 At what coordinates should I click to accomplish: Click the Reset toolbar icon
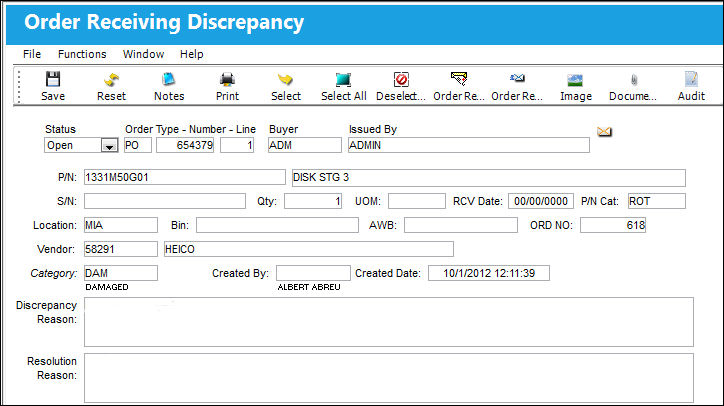click(111, 79)
